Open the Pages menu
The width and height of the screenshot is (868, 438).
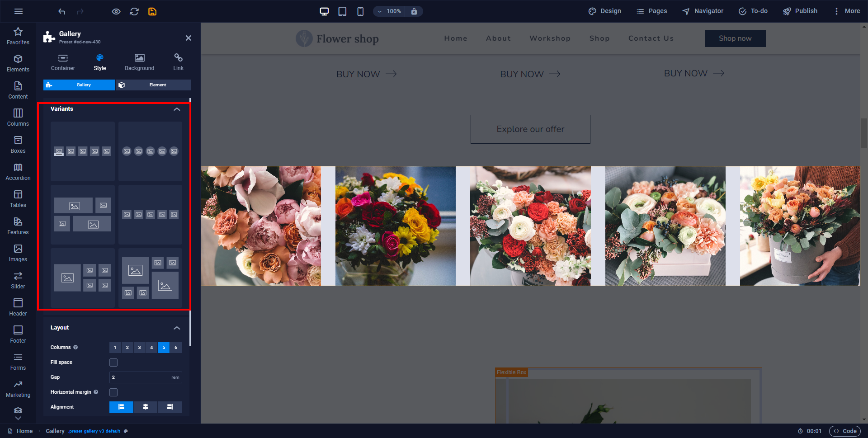click(651, 11)
